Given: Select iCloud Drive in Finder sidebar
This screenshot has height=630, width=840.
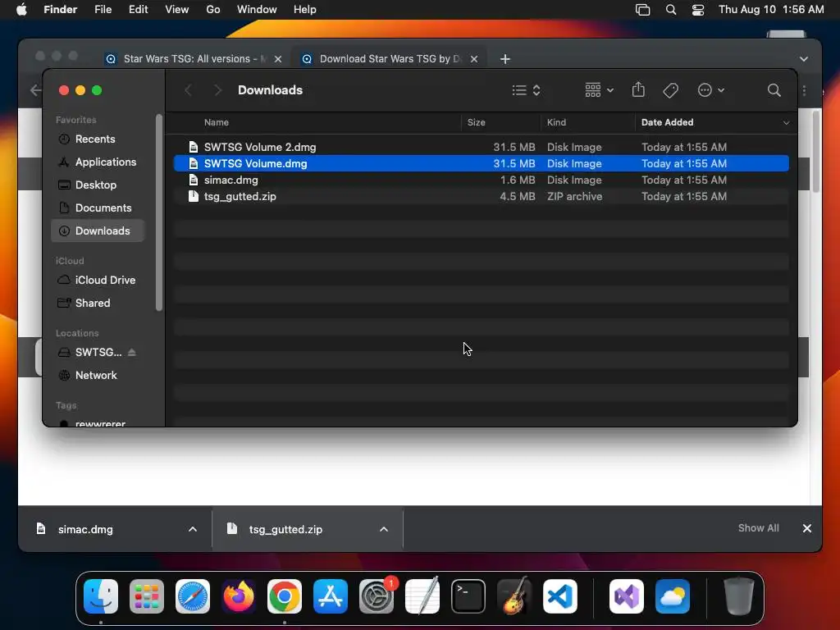Looking at the screenshot, I should point(98,281).
